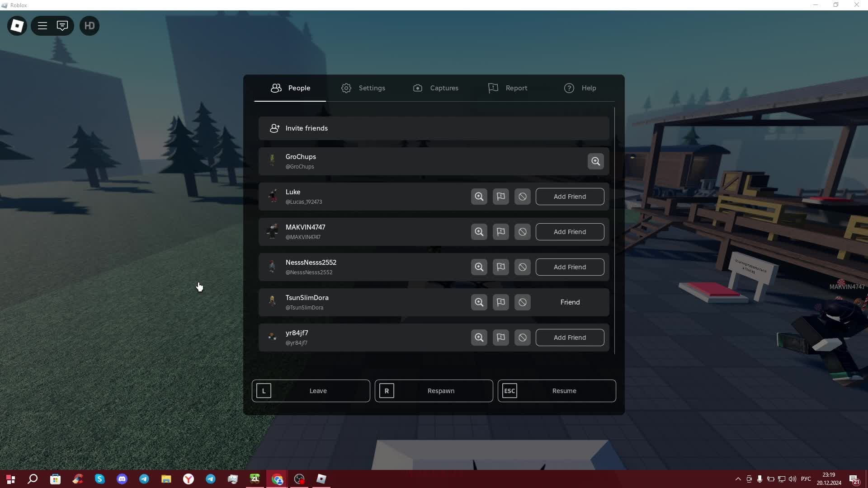Image resolution: width=868 pixels, height=488 pixels.
Task: Click the player list scrollbar
Action: (x=614, y=231)
